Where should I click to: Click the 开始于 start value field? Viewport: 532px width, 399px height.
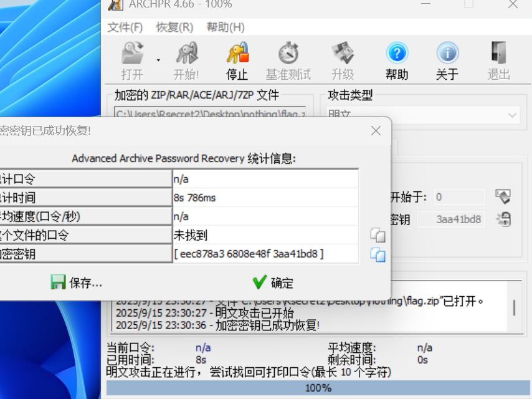coord(459,197)
